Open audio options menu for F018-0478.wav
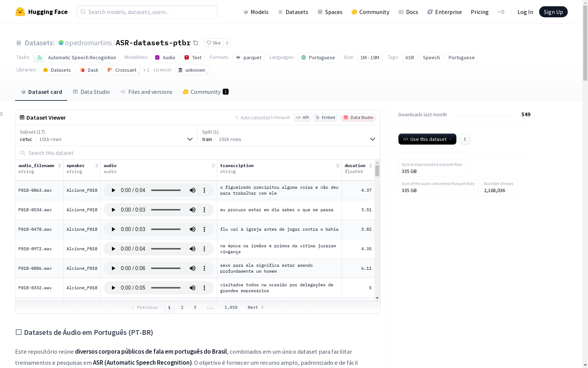Image resolution: width=588 pixels, height=368 pixels. click(204, 229)
